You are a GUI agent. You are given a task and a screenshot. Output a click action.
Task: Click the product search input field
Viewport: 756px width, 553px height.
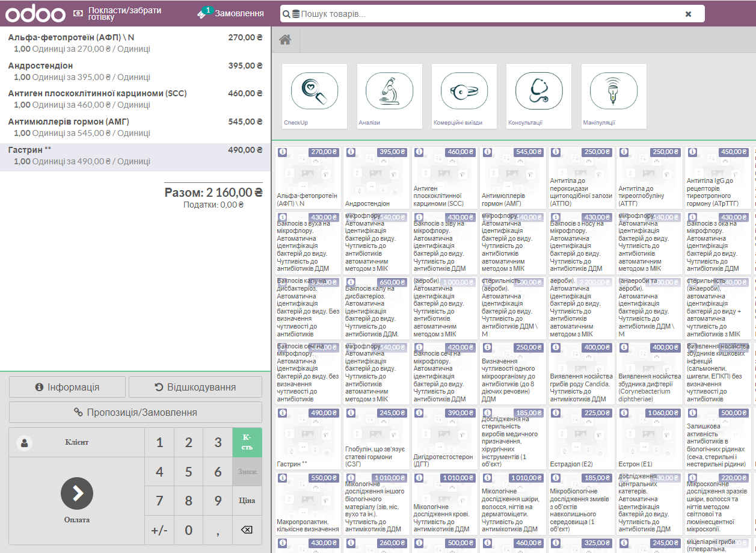point(487,14)
